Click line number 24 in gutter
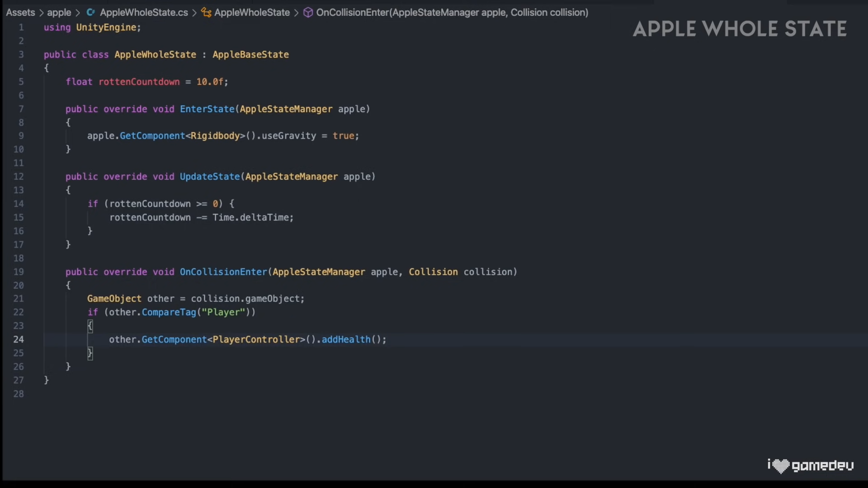This screenshot has height=488, width=868. (x=19, y=339)
